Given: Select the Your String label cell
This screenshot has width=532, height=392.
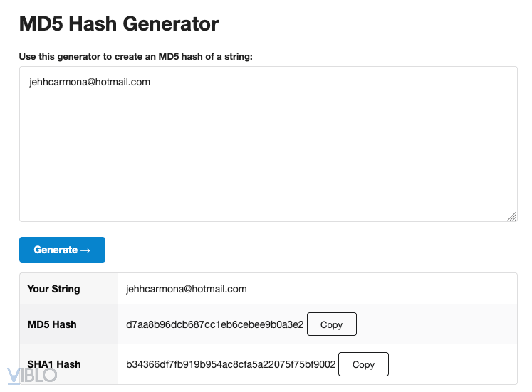Looking at the screenshot, I should (x=54, y=289).
